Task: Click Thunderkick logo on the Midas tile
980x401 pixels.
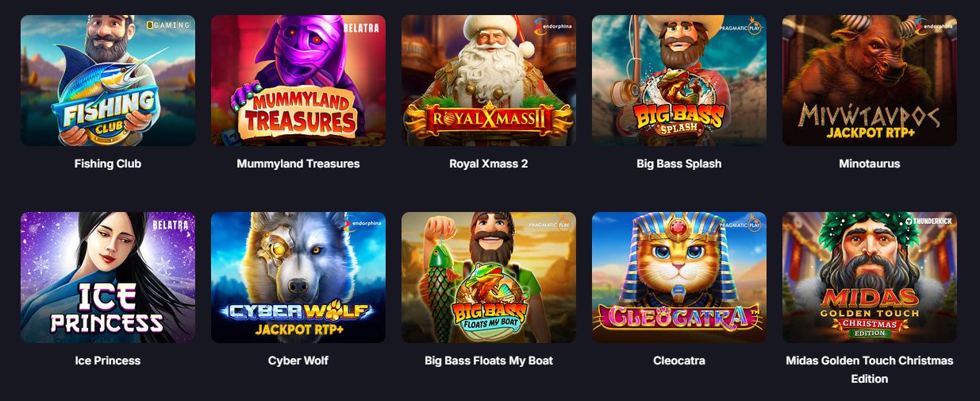Action: (x=928, y=221)
